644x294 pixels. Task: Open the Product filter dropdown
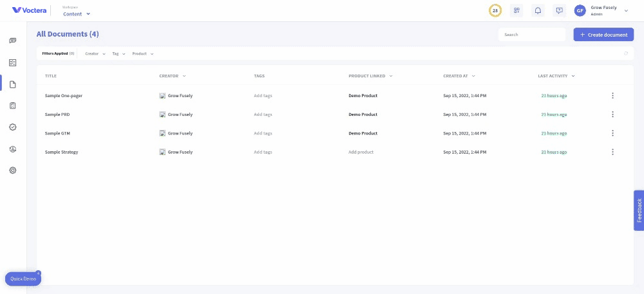click(x=143, y=53)
